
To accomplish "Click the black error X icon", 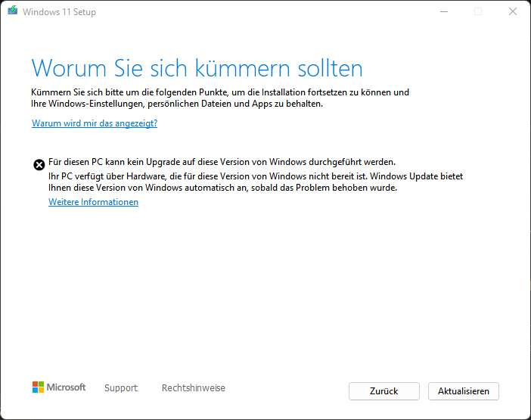I will coord(39,165).
